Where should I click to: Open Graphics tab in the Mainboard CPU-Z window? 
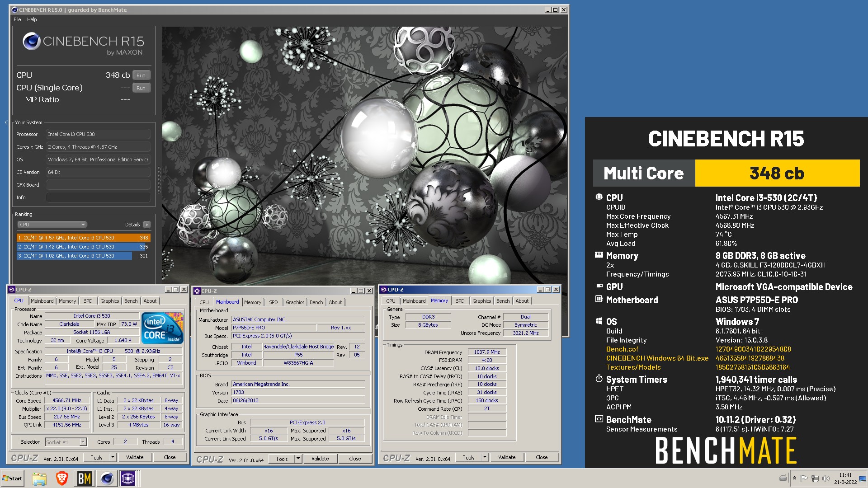point(295,302)
